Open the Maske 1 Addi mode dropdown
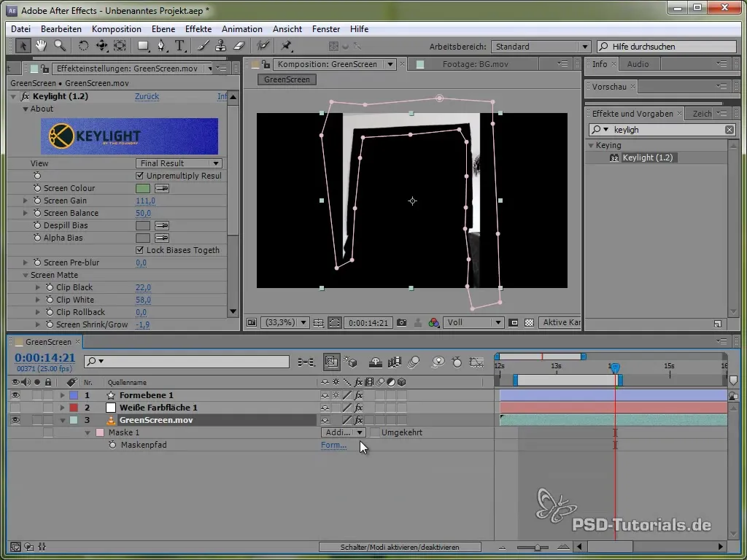This screenshot has width=747, height=560. pyautogui.click(x=343, y=433)
